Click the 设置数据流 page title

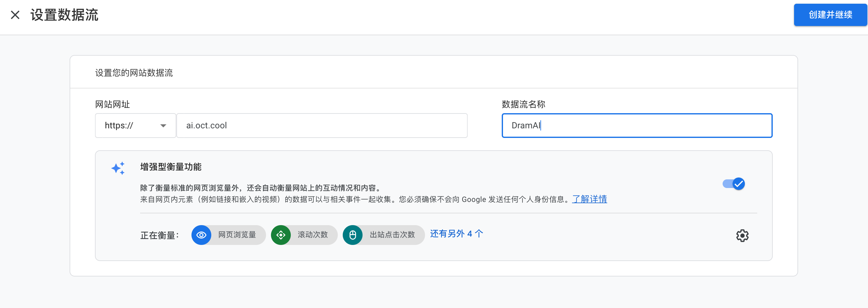(64, 15)
